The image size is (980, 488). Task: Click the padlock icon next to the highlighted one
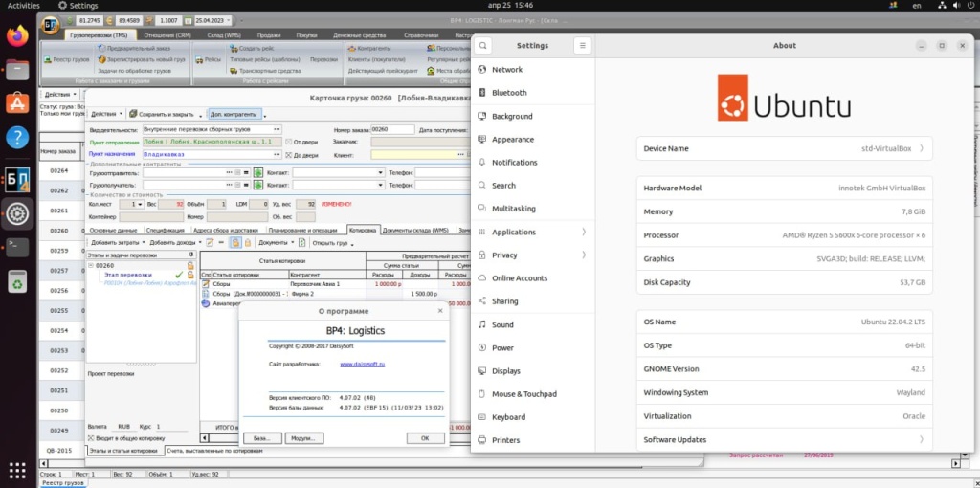248,242
